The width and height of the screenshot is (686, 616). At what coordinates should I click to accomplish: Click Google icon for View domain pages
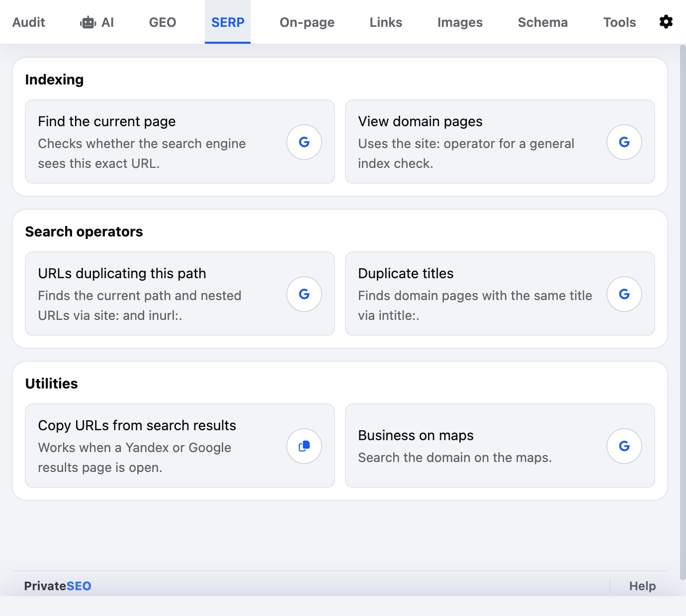624,142
